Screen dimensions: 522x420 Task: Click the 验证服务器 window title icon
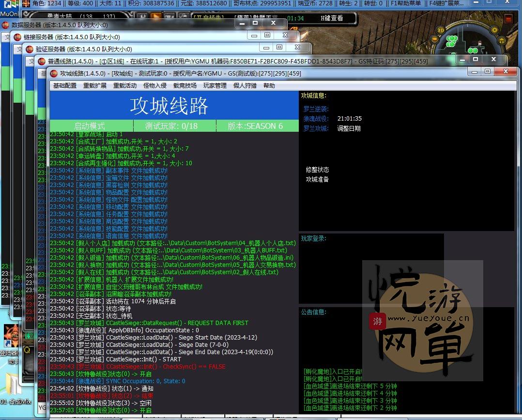29,49
